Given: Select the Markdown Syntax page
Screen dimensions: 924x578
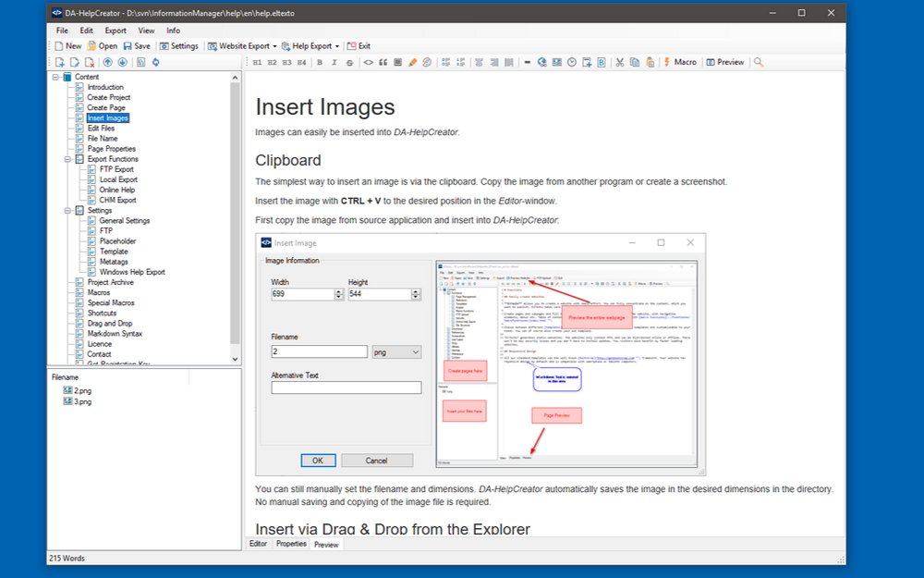Looking at the screenshot, I should pyautogui.click(x=115, y=334).
